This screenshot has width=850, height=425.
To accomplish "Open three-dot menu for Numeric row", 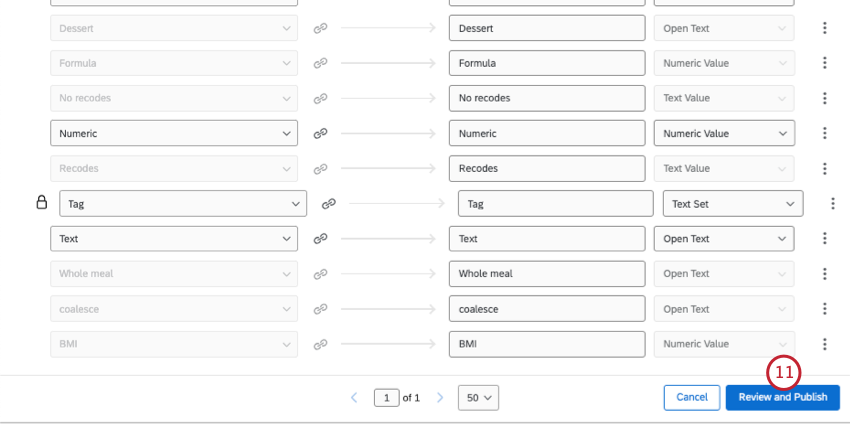I will coord(825,133).
